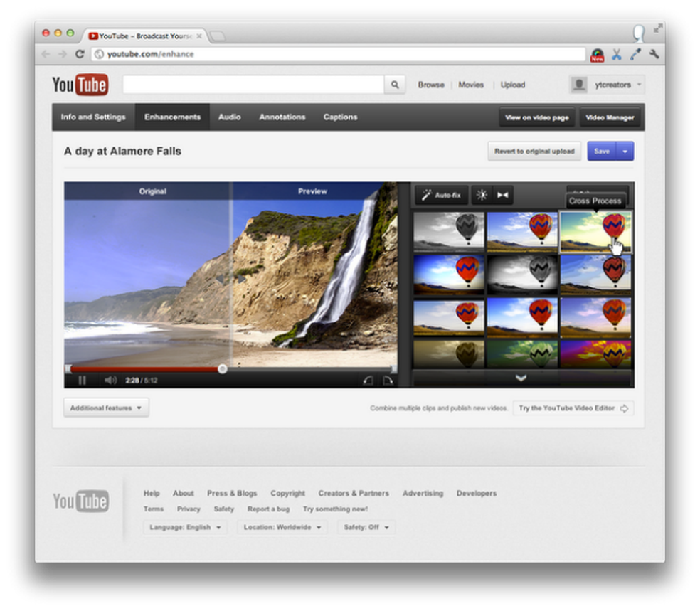The height and width of the screenshot is (611, 700).
Task: Open the brightness adjustment tool
Action: pos(482,195)
